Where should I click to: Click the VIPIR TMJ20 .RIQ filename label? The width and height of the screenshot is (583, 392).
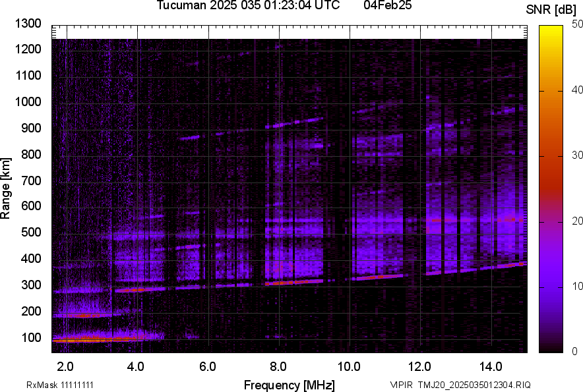pos(460,385)
